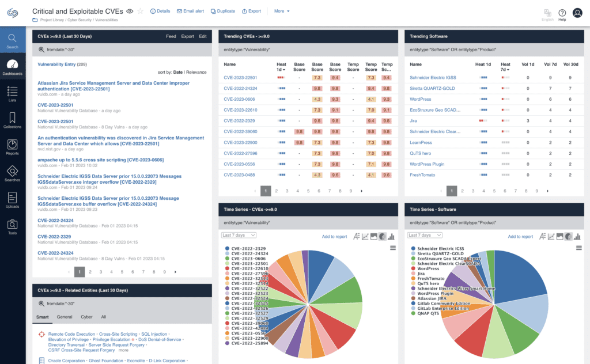This screenshot has width=590, height=364.
Task: Switch to the General tab
Action: (x=65, y=317)
